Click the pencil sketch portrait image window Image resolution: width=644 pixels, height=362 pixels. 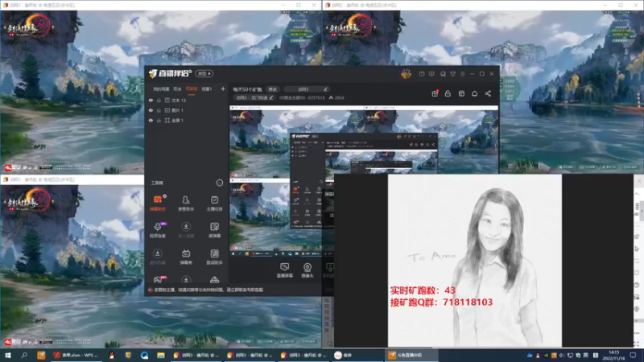(x=475, y=260)
